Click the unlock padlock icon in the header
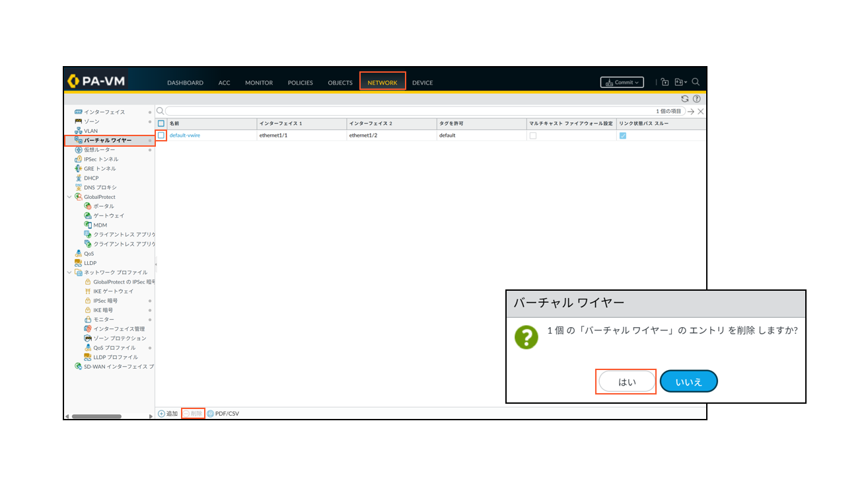Screen dimensions: 868x487 click(x=665, y=81)
